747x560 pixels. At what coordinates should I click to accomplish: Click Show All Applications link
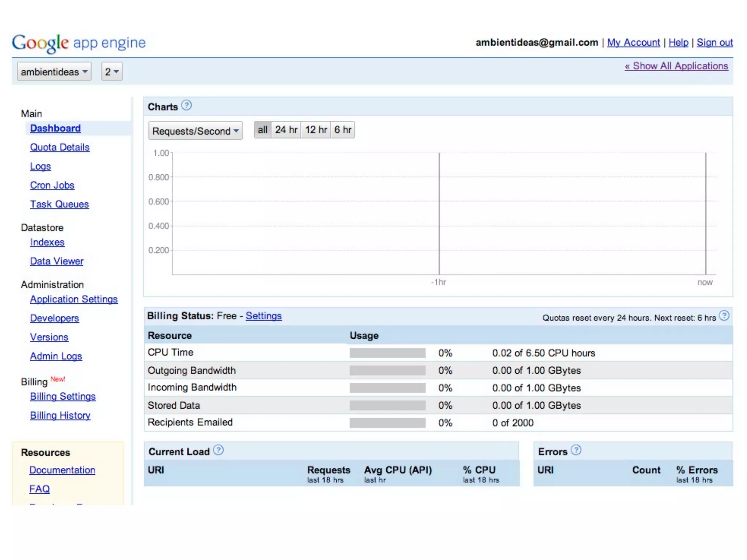click(676, 66)
